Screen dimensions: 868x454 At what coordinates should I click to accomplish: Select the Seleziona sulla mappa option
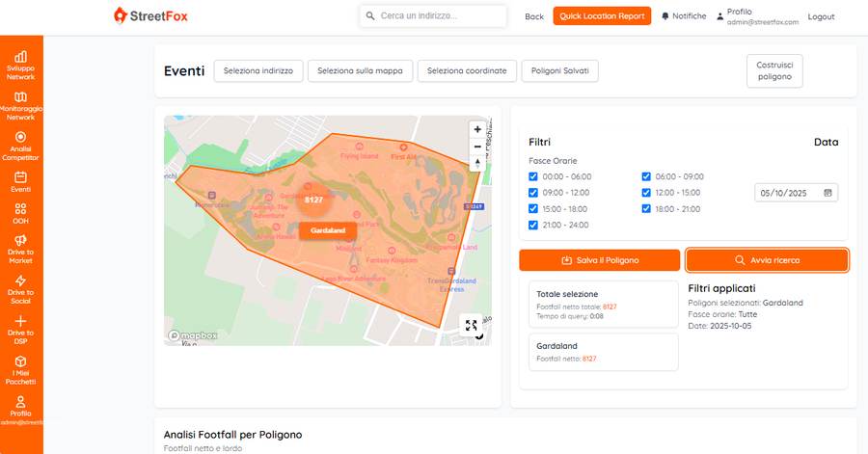click(x=360, y=70)
